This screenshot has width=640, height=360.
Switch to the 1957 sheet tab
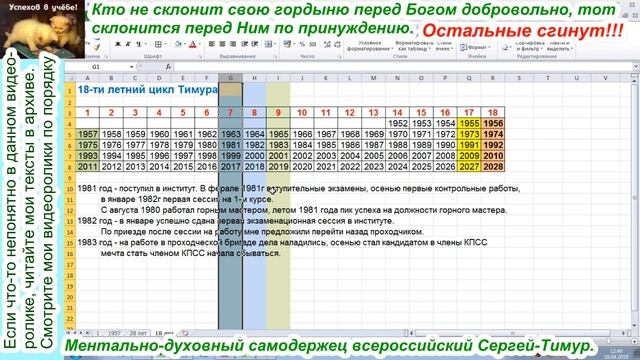(x=114, y=333)
